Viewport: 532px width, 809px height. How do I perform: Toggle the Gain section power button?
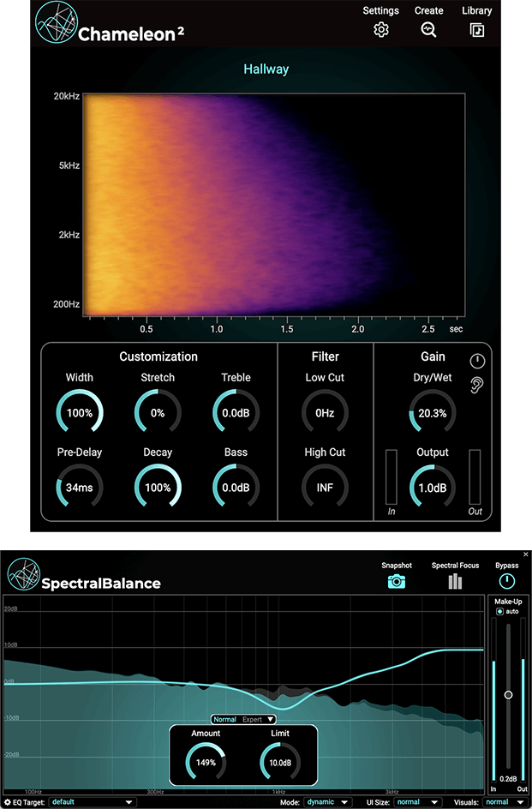[x=477, y=361]
